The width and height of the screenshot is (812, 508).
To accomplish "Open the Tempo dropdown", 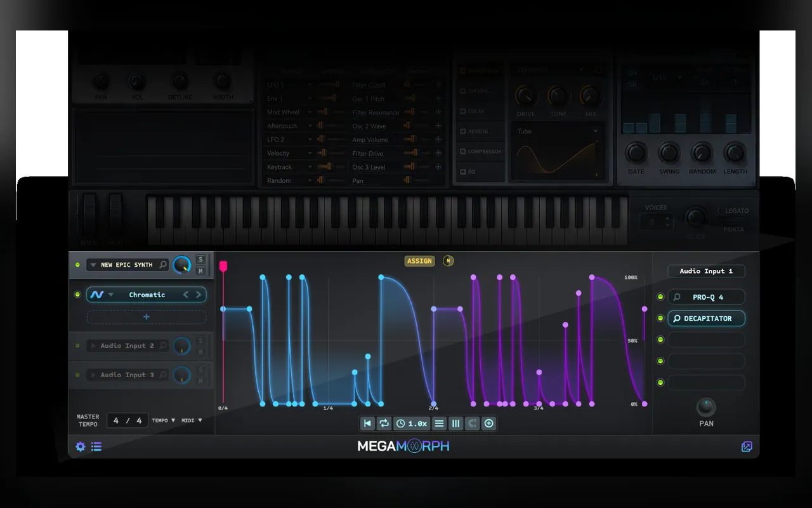I will (x=164, y=420).
